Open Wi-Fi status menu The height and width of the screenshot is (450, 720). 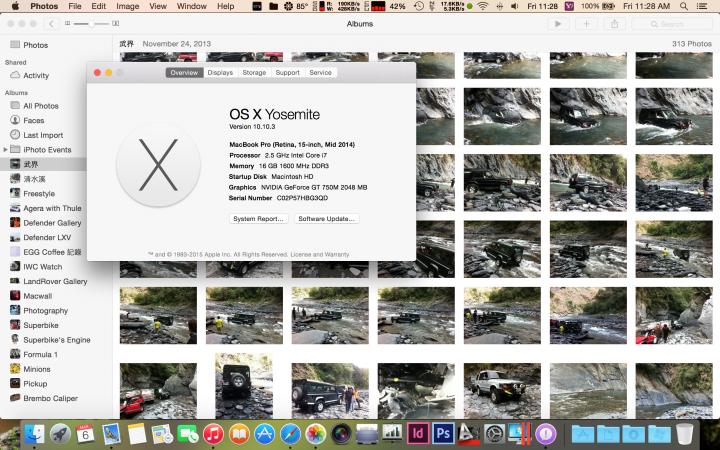click(483, 6)
